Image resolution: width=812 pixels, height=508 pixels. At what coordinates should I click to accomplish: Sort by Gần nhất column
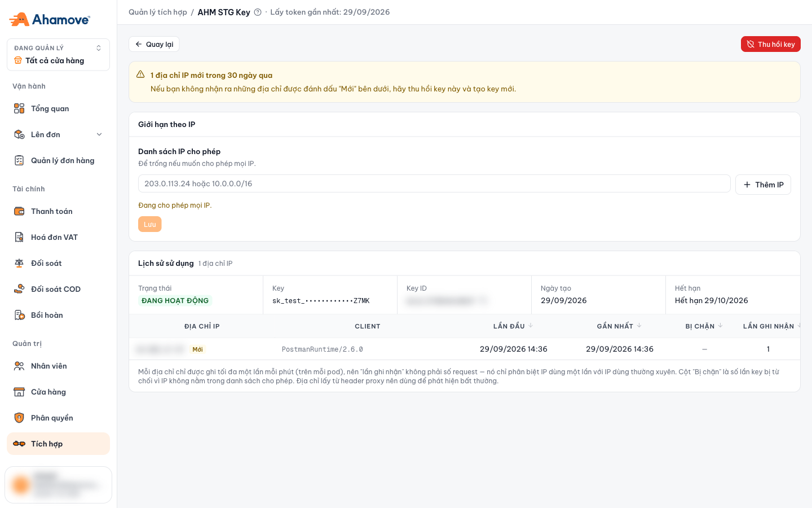coord(619,326)
